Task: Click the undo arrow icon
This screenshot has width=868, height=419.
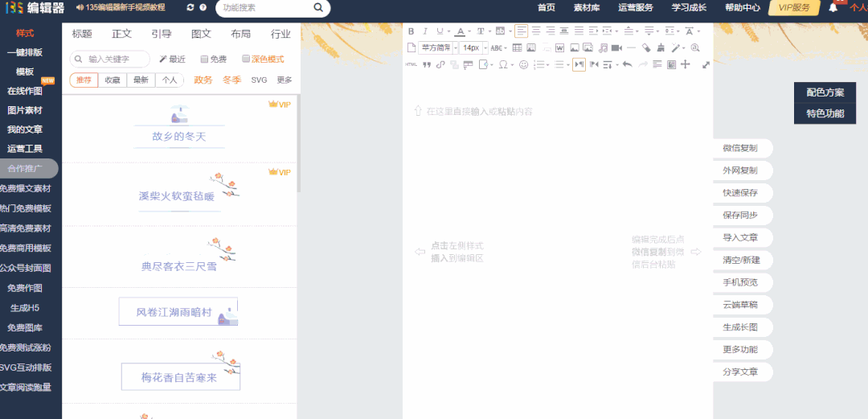Action: [x=627, y=65]
